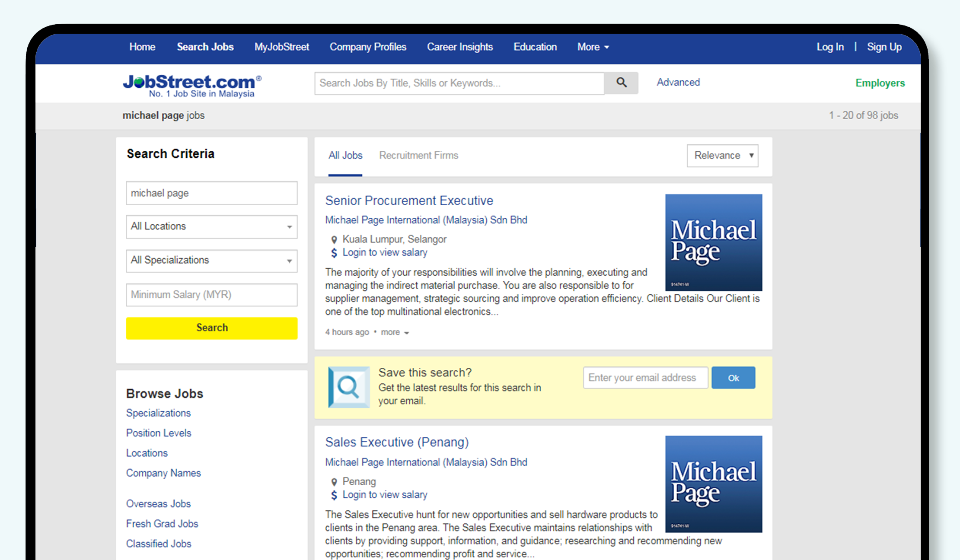
Task: Click the search magnifier icon
Action: pos(621,83)
